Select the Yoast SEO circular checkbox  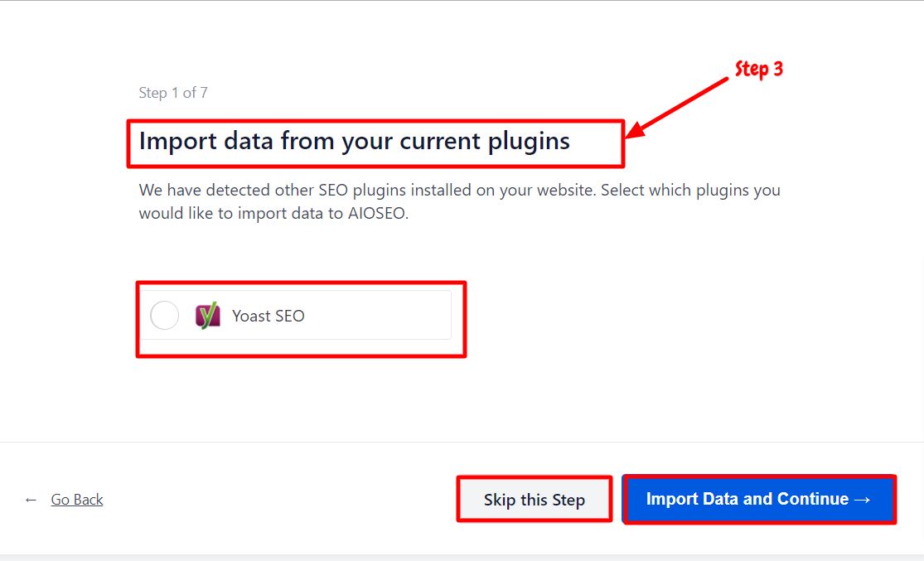point(164,315)
